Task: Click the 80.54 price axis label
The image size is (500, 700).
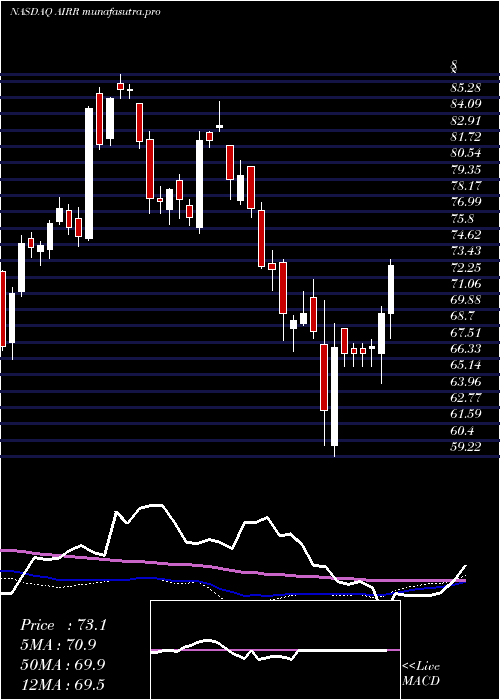Action: pyautogui.click(x=466, y=153)
